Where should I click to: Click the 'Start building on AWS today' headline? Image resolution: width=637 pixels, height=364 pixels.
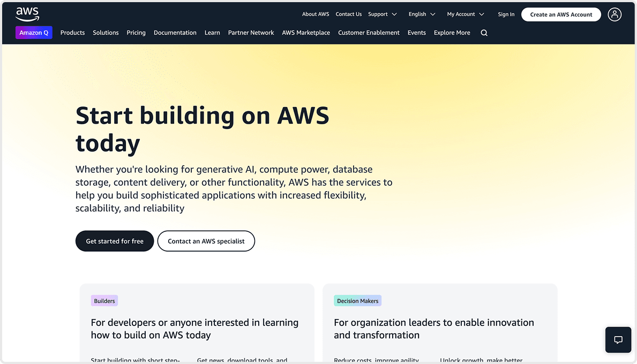click(x=203, y=129)
